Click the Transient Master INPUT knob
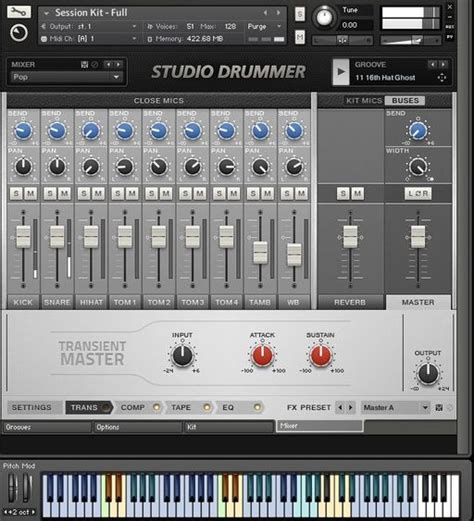This screenshot has width=474, height=521. 182,355
